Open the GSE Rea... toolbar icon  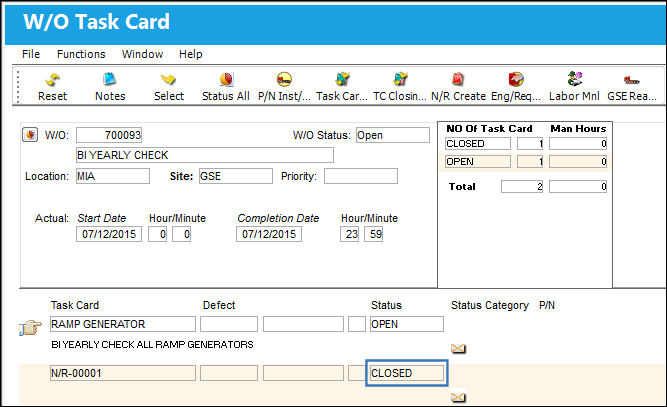[632, 80]
